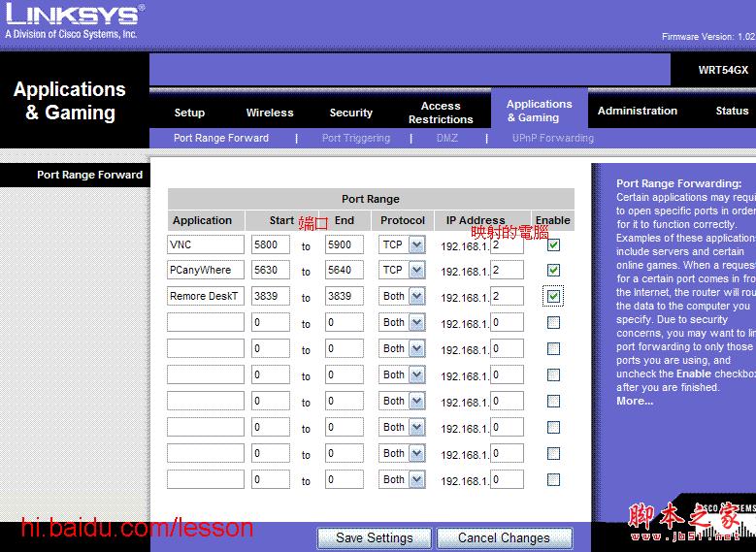The image size is (756, 552).
Task: Go to the Security tab
Action: [350, 113]
